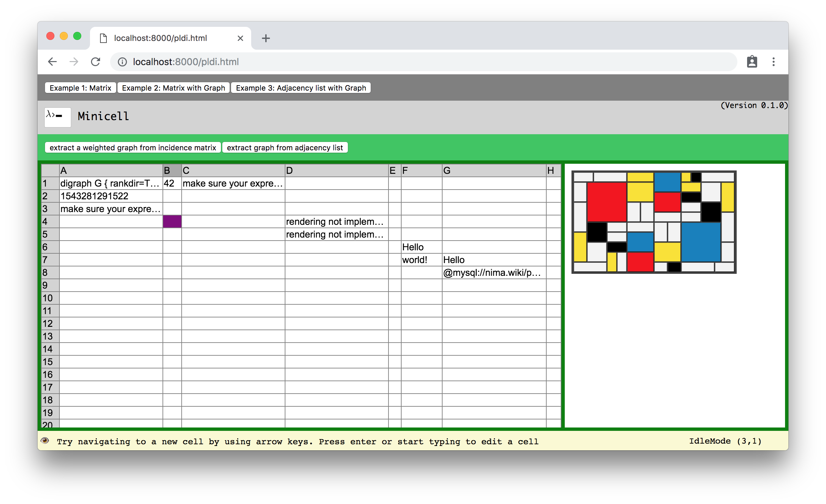Click the Mondrian-style image in side panel
Screen dimensions: 826x504
pos(654,222)
